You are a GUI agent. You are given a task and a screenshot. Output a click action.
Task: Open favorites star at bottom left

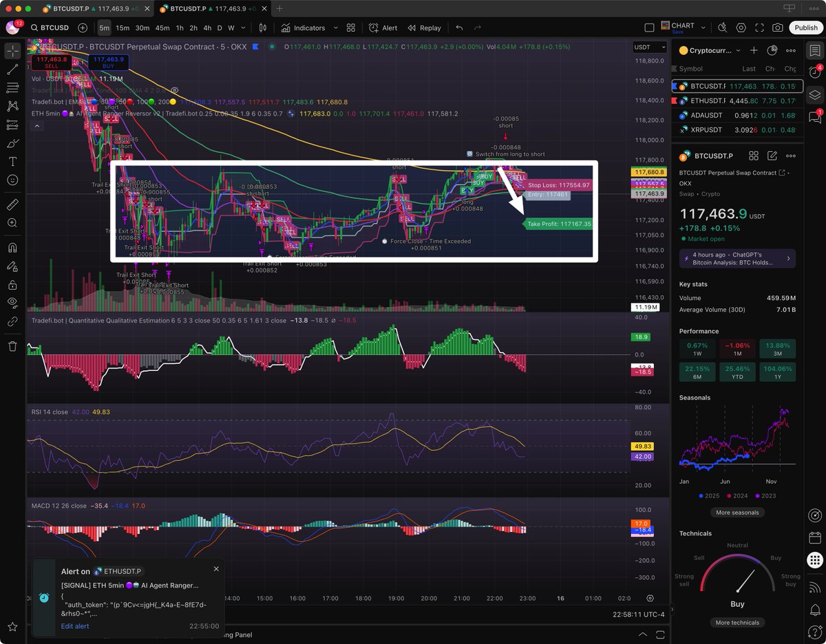click(12, 627)
